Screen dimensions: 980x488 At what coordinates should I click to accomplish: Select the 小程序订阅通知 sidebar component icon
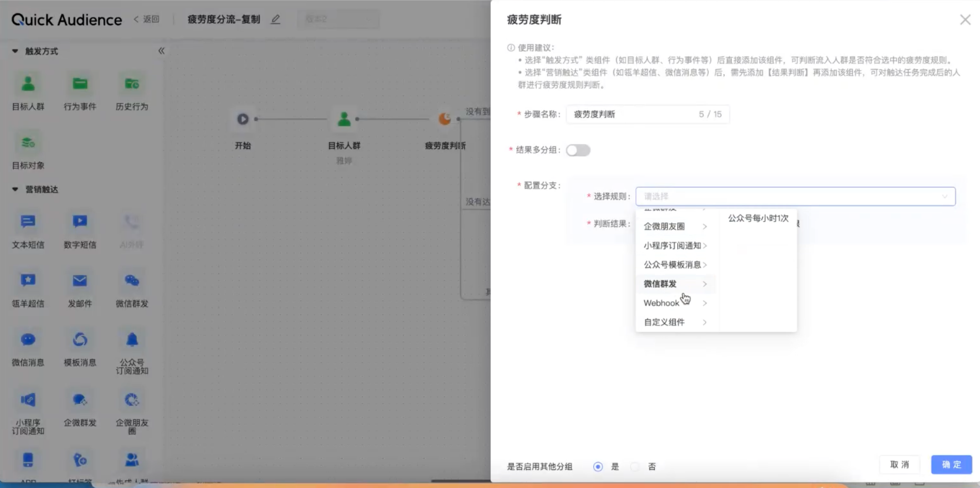[28, 400]
